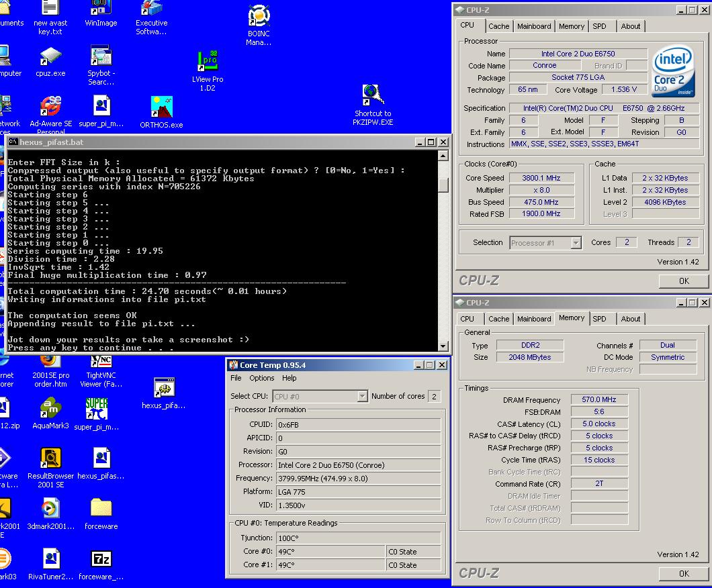712x588 pixels.
Task: Open hexus_pifas file beside ResultBrowser
Action: pyautogui.click(x=101, y=462)
